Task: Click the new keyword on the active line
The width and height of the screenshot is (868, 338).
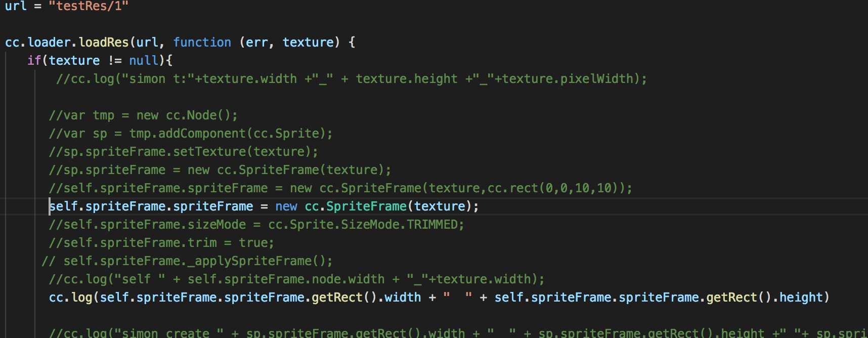Action: [x=286, y=206]
